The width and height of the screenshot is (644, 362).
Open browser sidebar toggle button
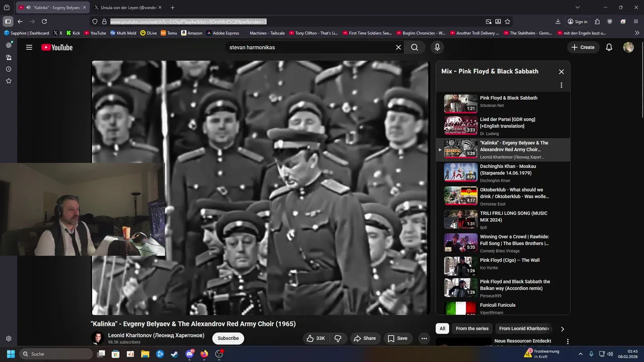pos(8,22)
